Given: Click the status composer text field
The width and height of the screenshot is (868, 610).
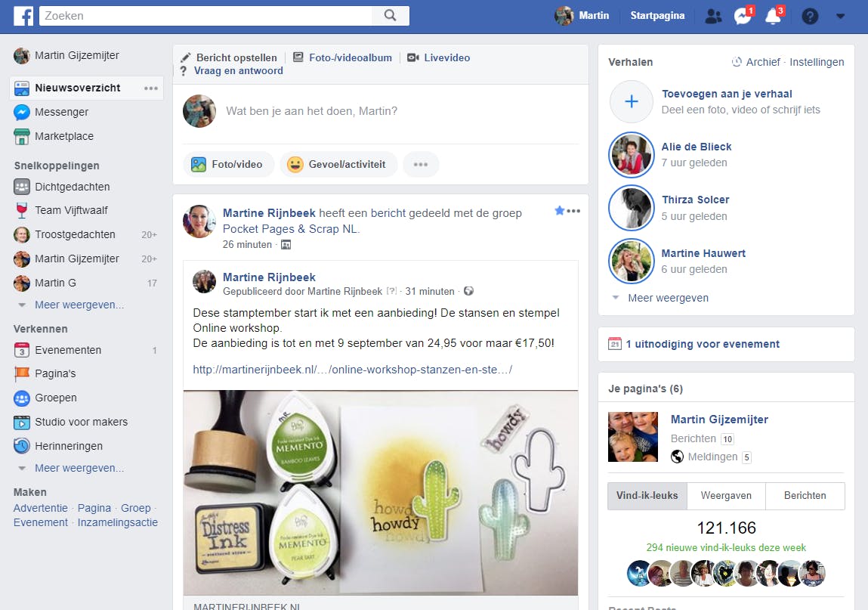Looking at the screenshot, I should [380, 111].
